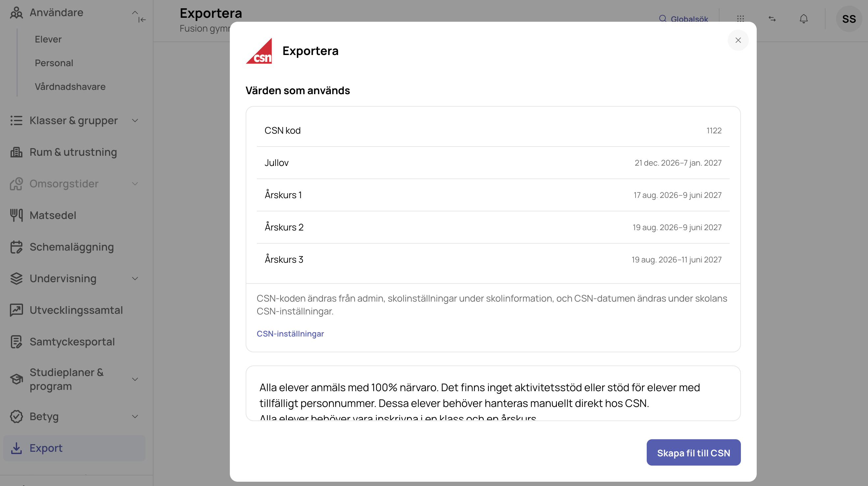Click the Globalsök search link
This screenshot has width=868, height=486.
click(x=689, y=19)
